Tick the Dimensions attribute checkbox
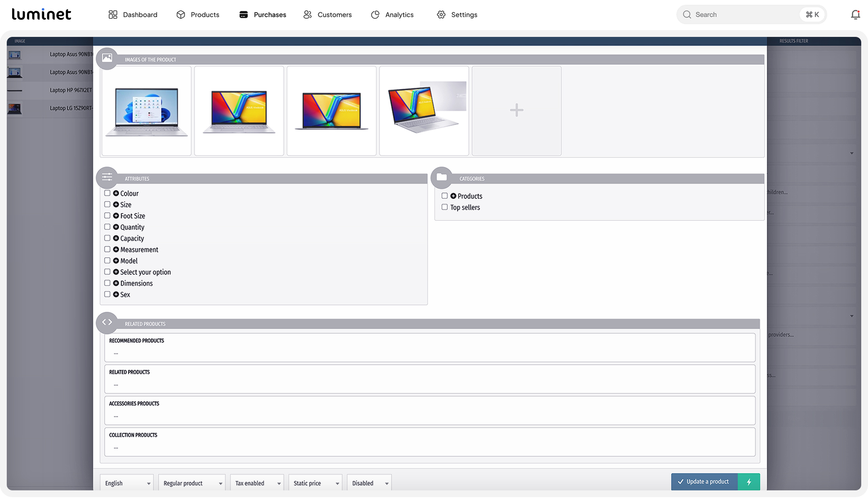Viewport: 868px width, 498px height. 107,283
